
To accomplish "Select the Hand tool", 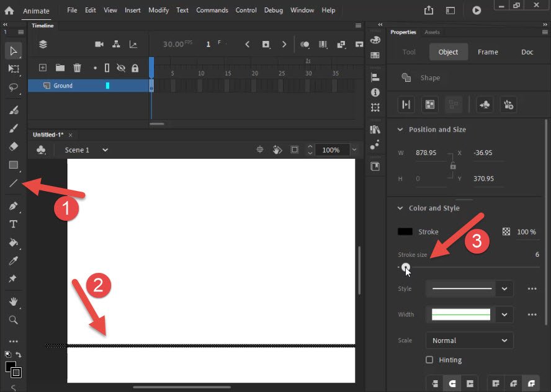I will (14, 301).
